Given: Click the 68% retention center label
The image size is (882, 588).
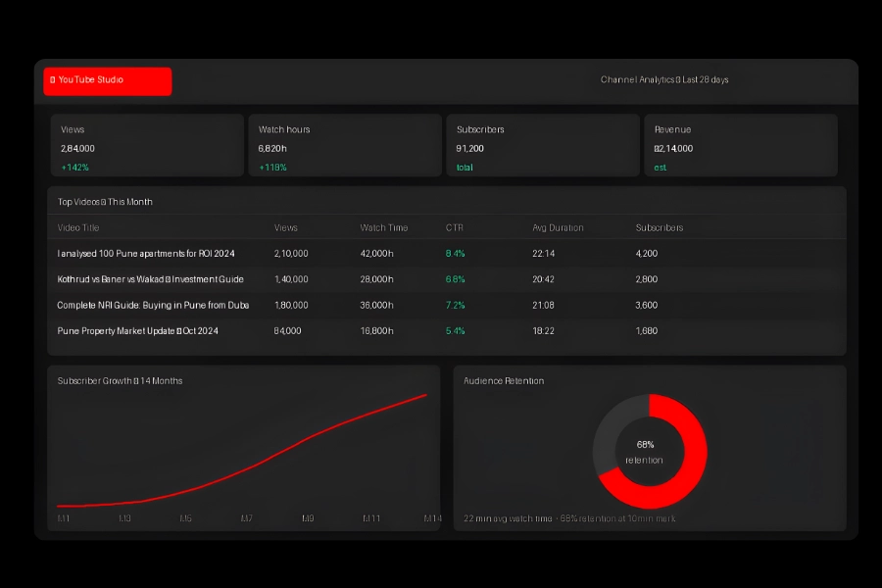Looking at the screenshot, I should [646, 451].
